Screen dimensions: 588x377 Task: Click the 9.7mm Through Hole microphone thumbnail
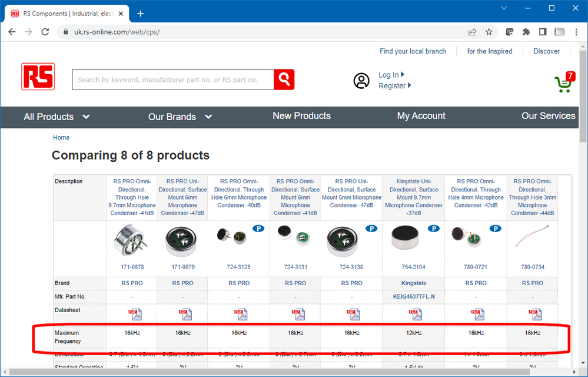pos(131,240)
